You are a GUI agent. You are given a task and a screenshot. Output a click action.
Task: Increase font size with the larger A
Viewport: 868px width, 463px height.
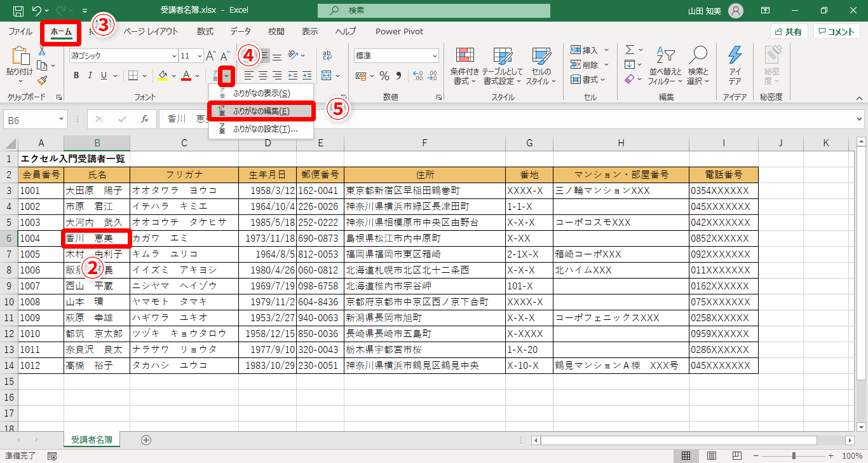(x=211, y=56)
